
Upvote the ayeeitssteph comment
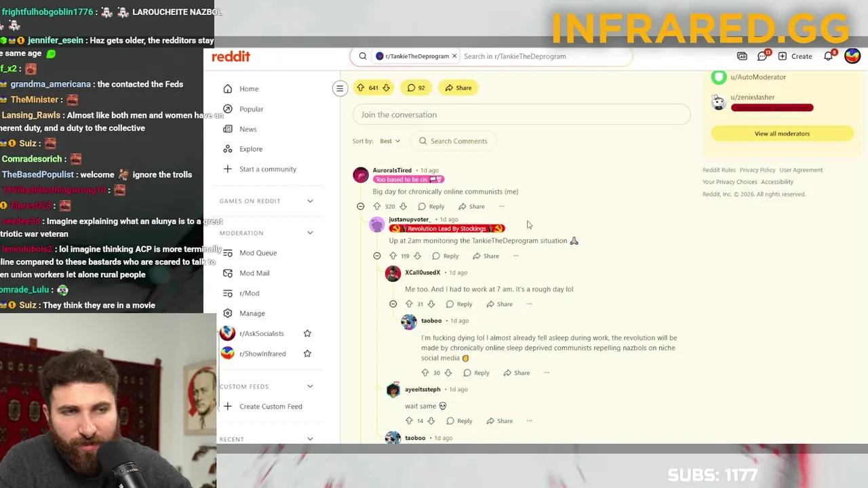click(409, 421)
